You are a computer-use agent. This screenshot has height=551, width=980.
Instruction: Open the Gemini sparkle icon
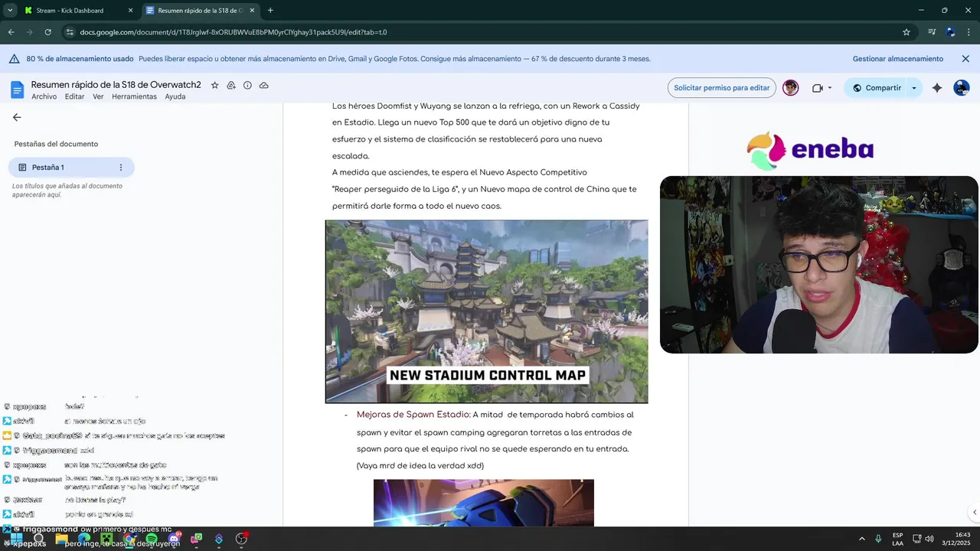click(937, 88)
